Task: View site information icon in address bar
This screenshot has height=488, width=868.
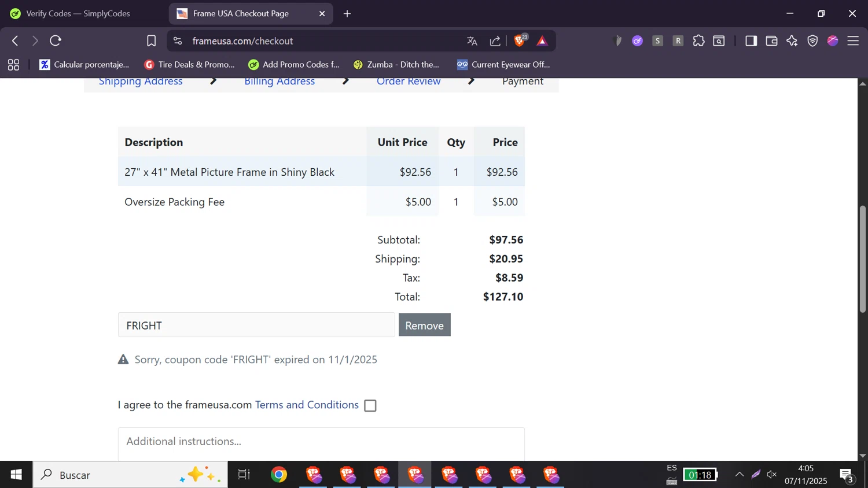Action: pos(178,40)
